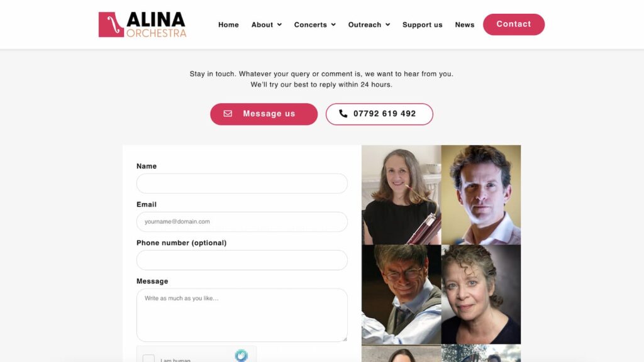Click the Alina Orchestra logo
The width and height of the screenshot is (644, 362).
(142, 25)
